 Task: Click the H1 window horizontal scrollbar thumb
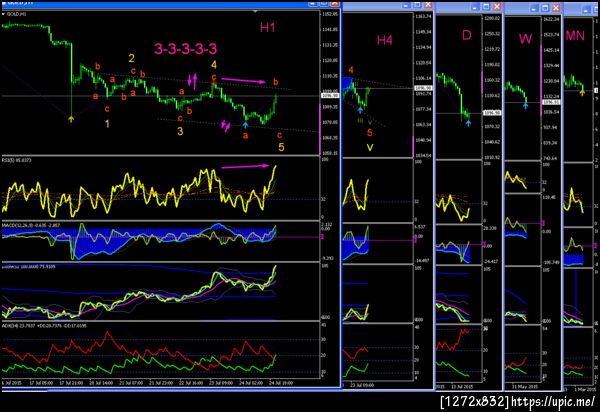[24, 391]
